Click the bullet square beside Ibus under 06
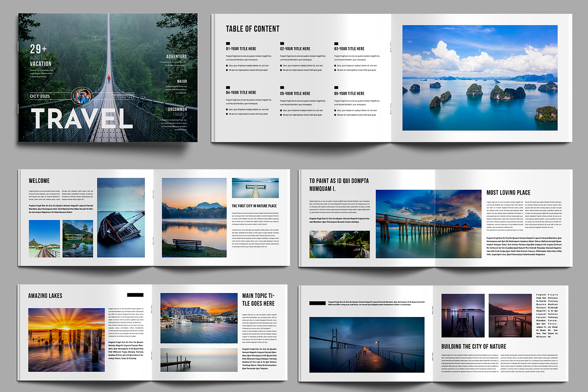Screen dimensions: 588x392 pos(335,110)
